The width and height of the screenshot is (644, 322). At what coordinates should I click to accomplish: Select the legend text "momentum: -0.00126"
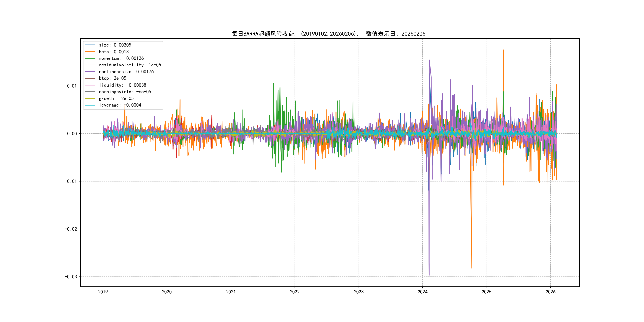pyautogui.click(x=121, y=58)
